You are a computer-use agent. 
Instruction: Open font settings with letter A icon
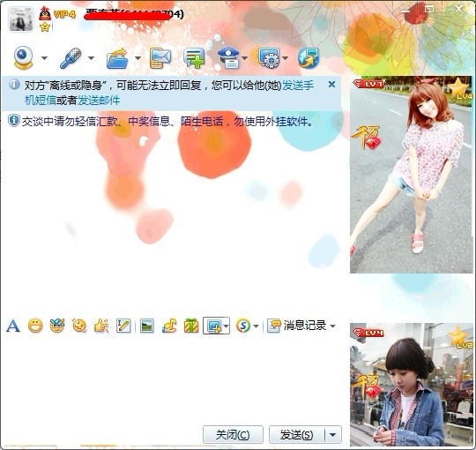[13, 326]
